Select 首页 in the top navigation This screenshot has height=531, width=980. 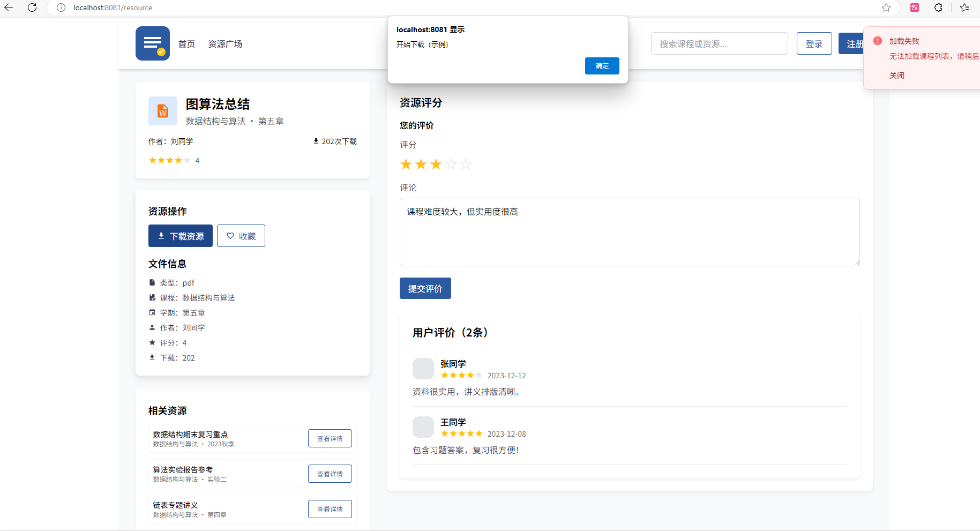[x=186, y=44]
